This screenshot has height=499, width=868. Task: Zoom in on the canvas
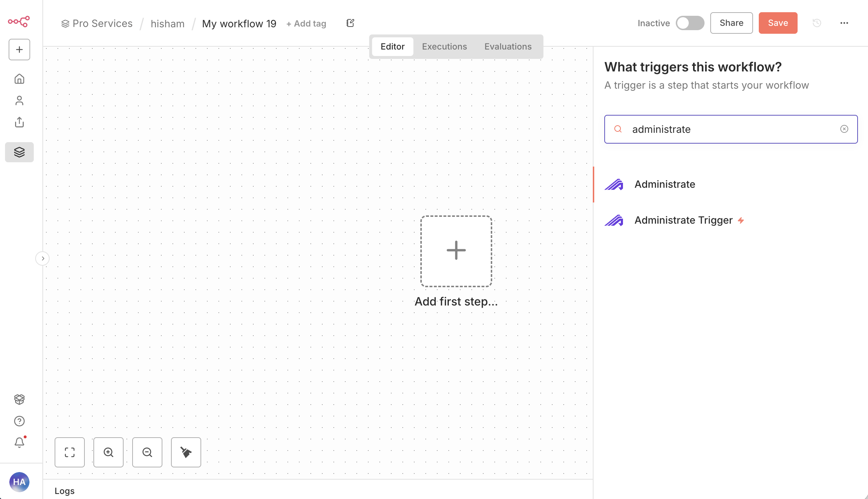click(108, 452)
